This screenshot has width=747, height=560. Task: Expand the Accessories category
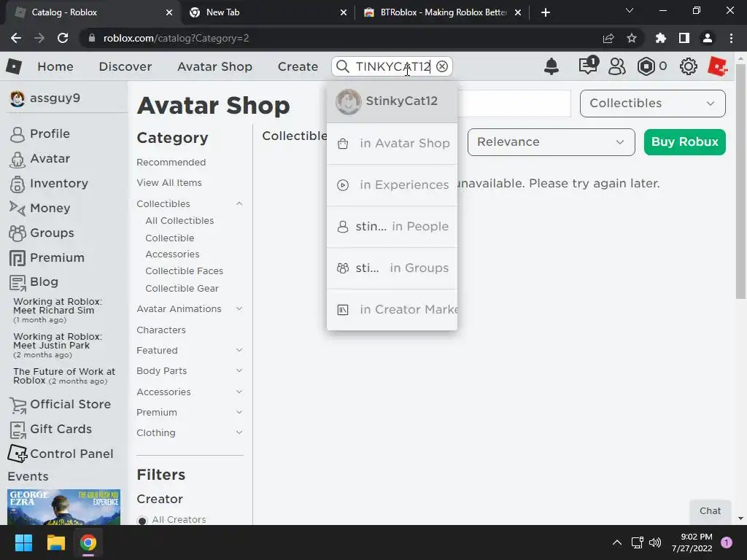tap(239, 392)
